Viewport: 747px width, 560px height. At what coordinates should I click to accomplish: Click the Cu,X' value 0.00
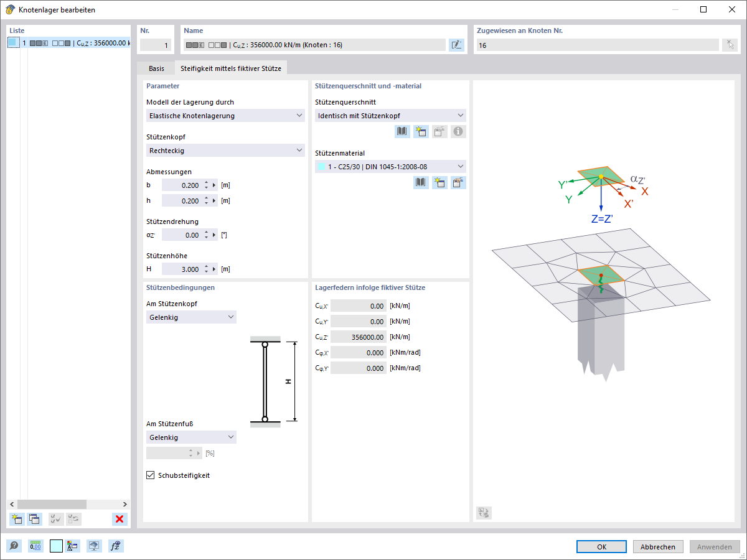(x=359, y=306)
